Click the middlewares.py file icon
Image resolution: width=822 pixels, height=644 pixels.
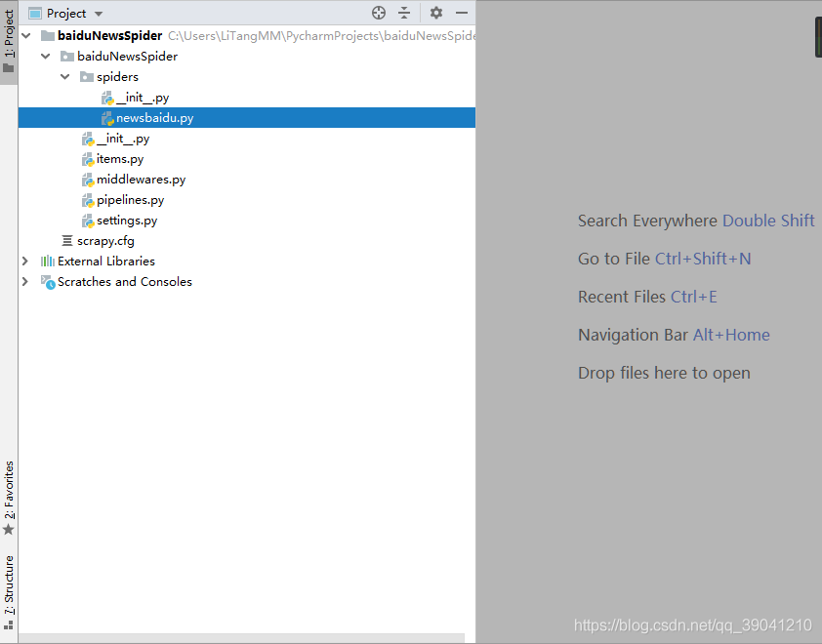88,180
